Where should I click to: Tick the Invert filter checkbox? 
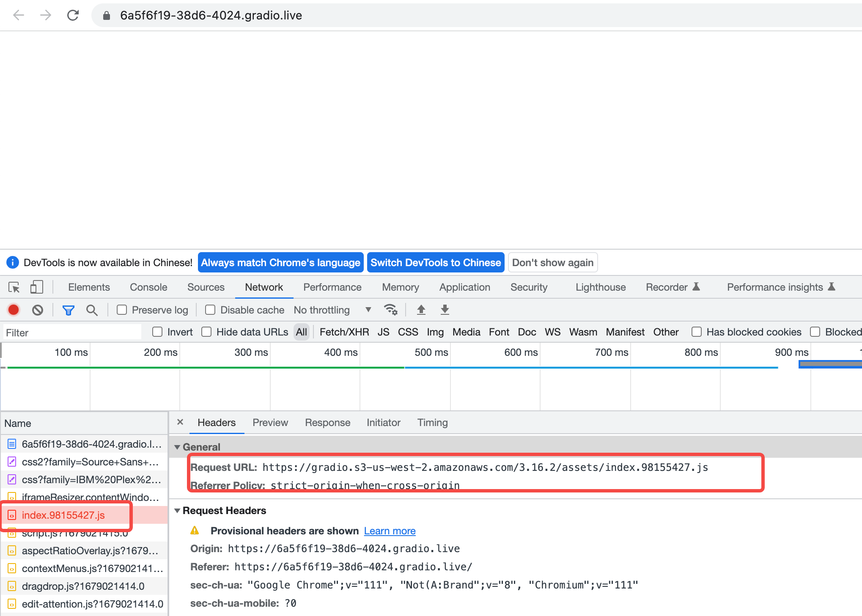coord(157,332)
